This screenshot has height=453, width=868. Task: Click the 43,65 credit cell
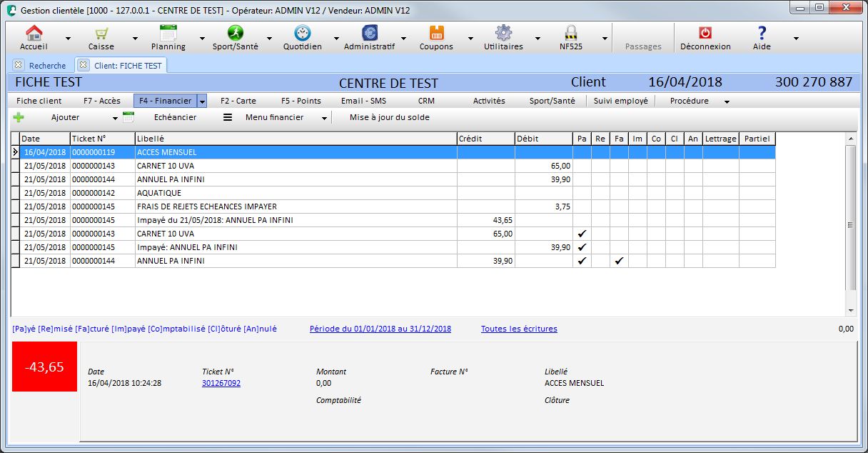(485, 220)
